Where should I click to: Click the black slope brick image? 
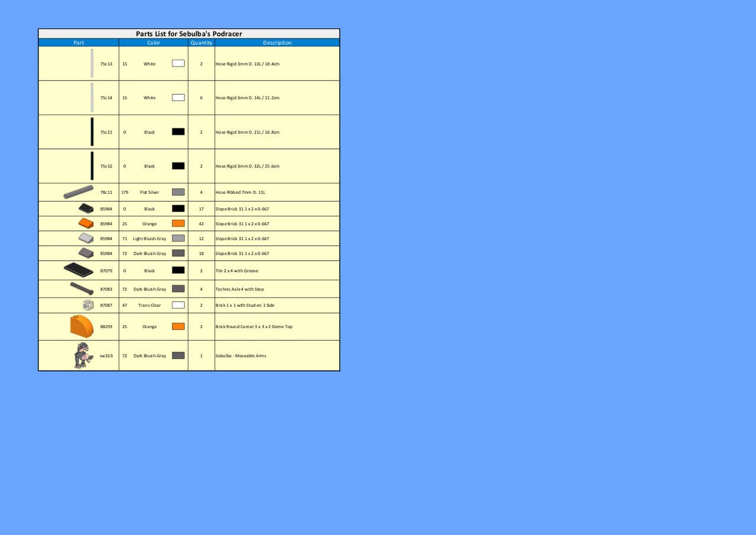(86, 209)
